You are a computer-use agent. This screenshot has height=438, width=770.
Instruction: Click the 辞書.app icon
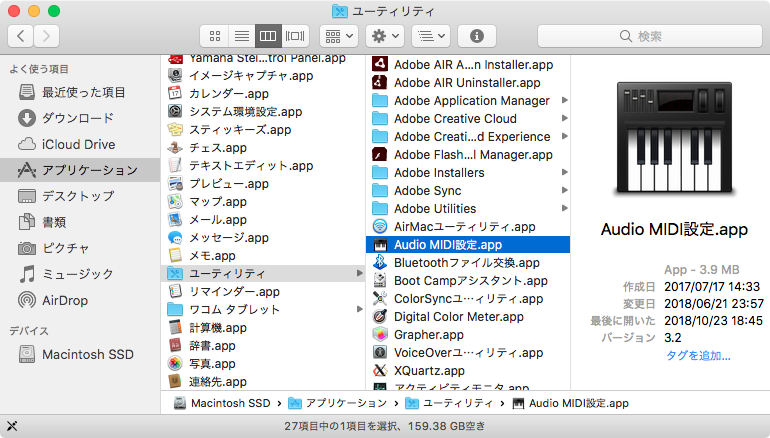tap(175, 345)
